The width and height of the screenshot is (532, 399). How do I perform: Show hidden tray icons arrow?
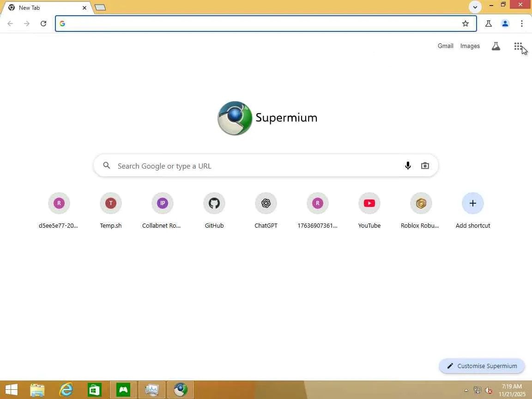[x=466, y=391]
